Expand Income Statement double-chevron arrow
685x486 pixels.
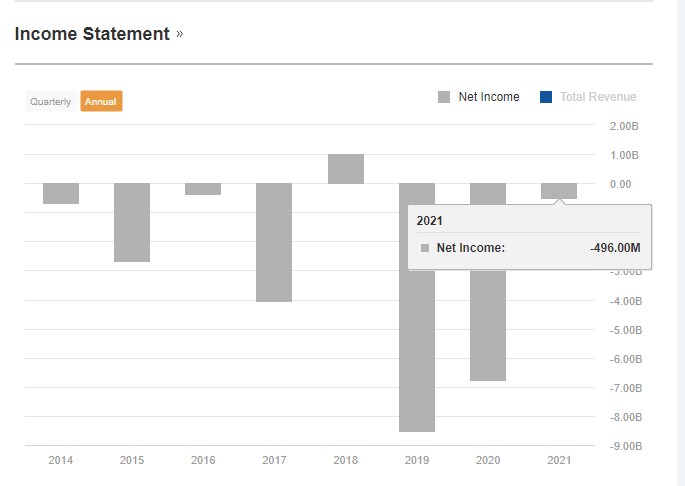180,34
